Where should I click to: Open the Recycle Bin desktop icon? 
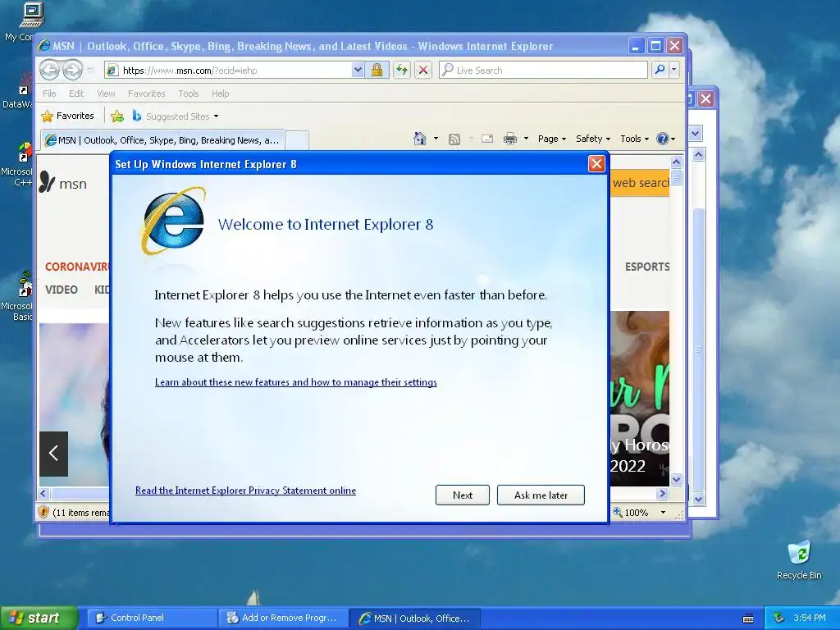(799, 559)
